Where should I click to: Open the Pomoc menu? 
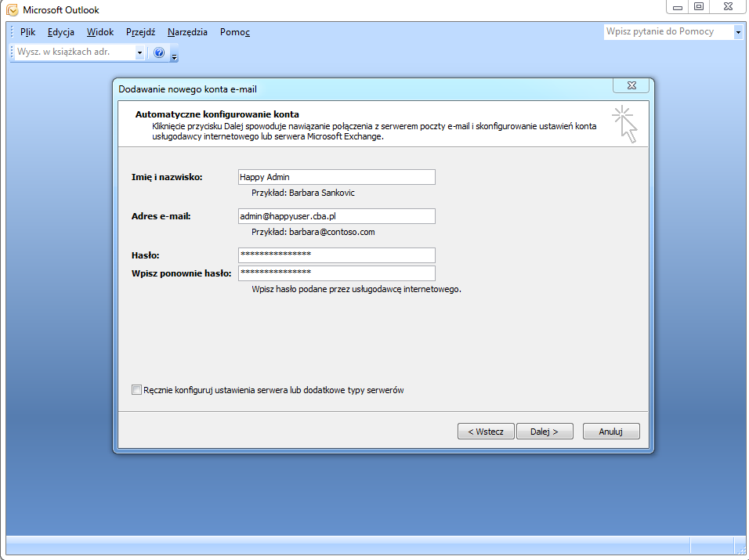click(234, 32)
